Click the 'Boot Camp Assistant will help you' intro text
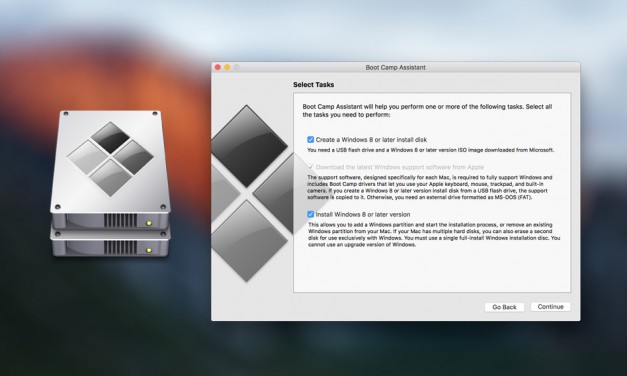 [x=427, y=111]
